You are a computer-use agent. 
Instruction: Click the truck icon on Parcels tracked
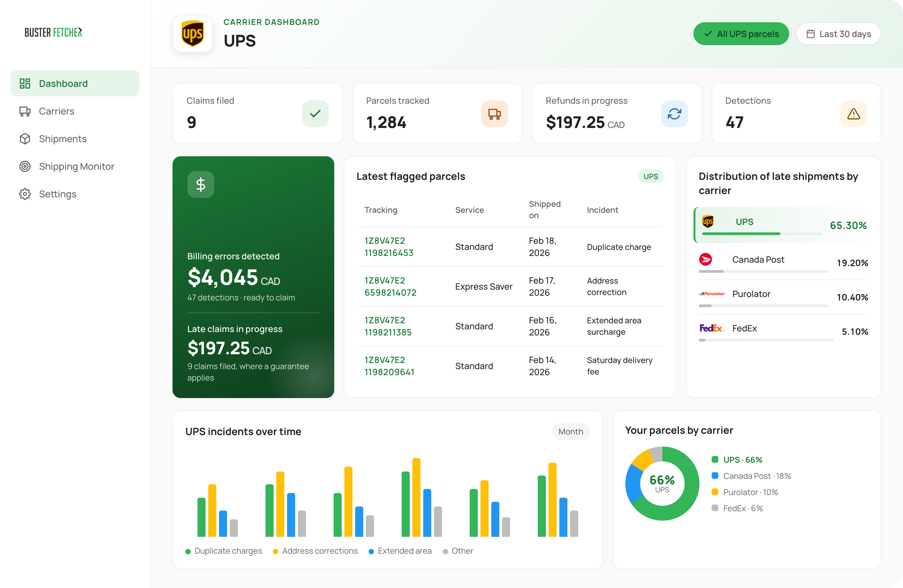pyautogui.click(x=494, y=113)
